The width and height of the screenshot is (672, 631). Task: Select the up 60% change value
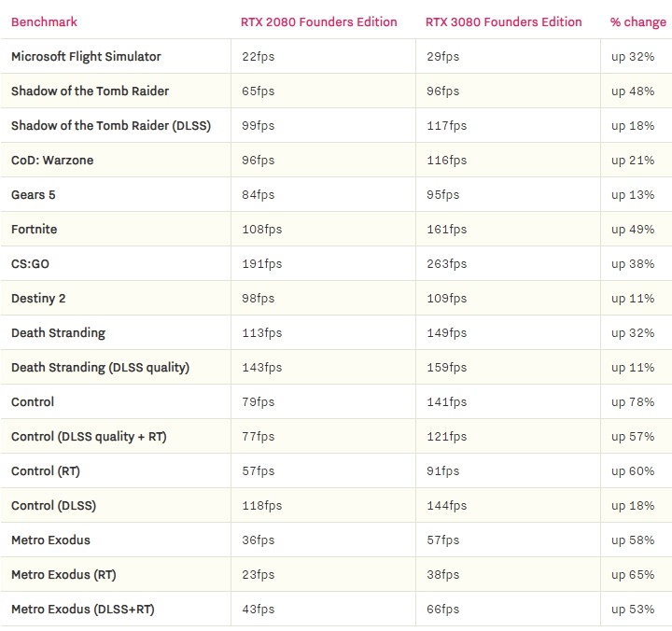coord(633,471)
